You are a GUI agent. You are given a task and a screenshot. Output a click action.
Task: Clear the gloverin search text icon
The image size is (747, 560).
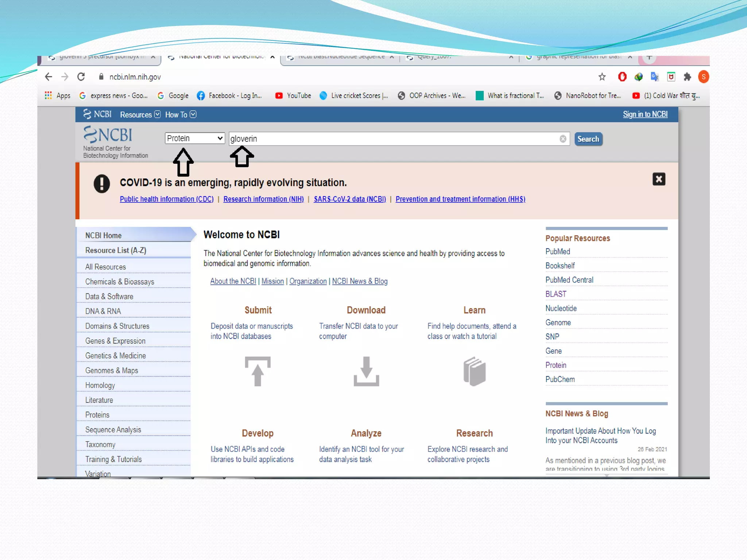563,139
